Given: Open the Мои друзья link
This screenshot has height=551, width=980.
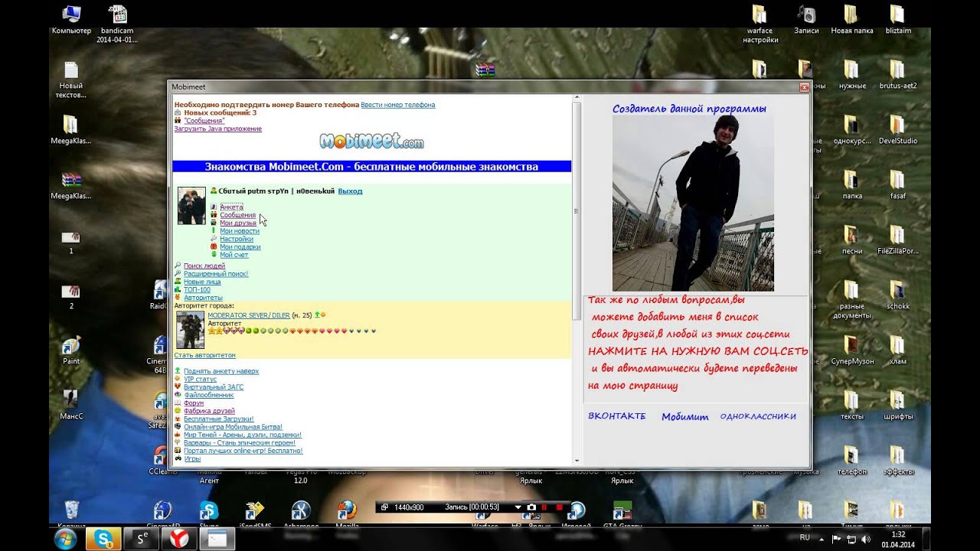Looking at the screenshot, I should (238, 223).
